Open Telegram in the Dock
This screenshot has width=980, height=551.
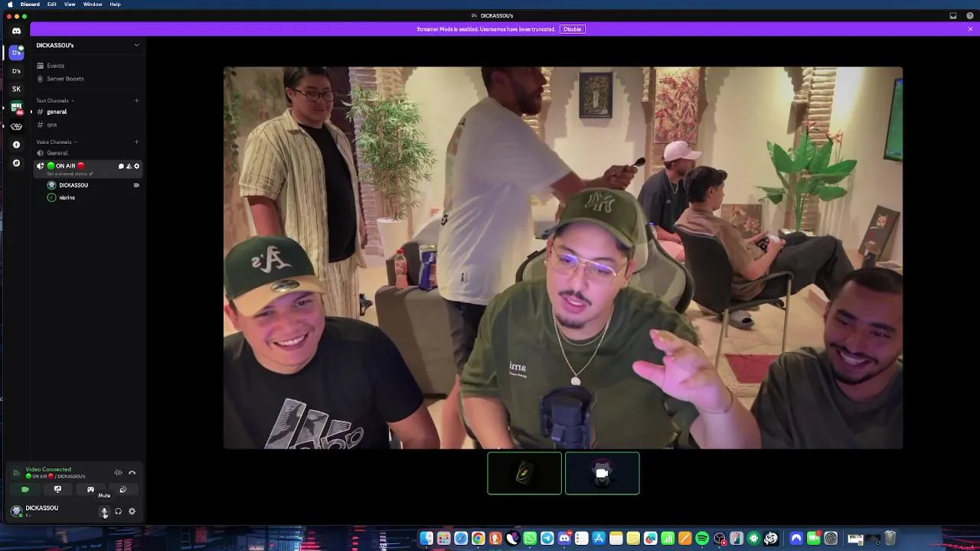click(547, 539)
